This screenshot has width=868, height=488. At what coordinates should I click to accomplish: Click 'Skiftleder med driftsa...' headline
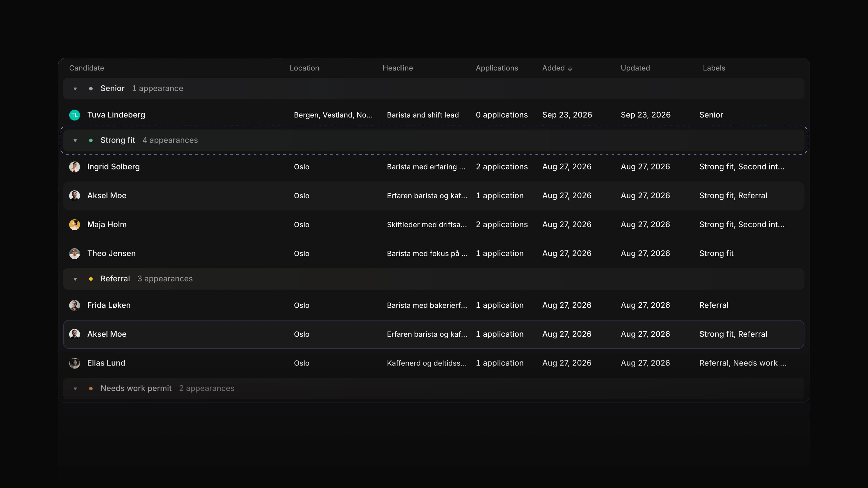tap(427, 225)
